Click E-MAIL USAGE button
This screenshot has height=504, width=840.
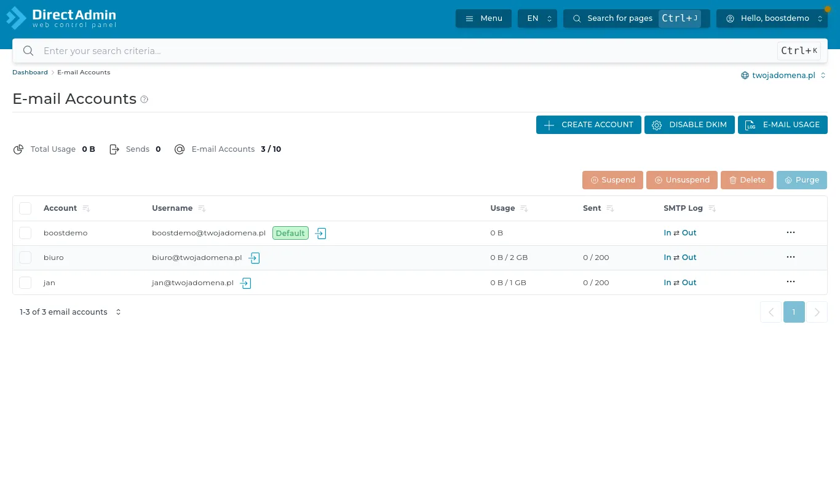tap(783, 125)
